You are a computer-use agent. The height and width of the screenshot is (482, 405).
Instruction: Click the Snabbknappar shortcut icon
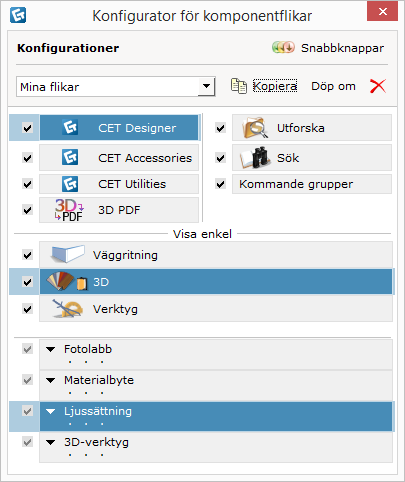click(283, 48)
